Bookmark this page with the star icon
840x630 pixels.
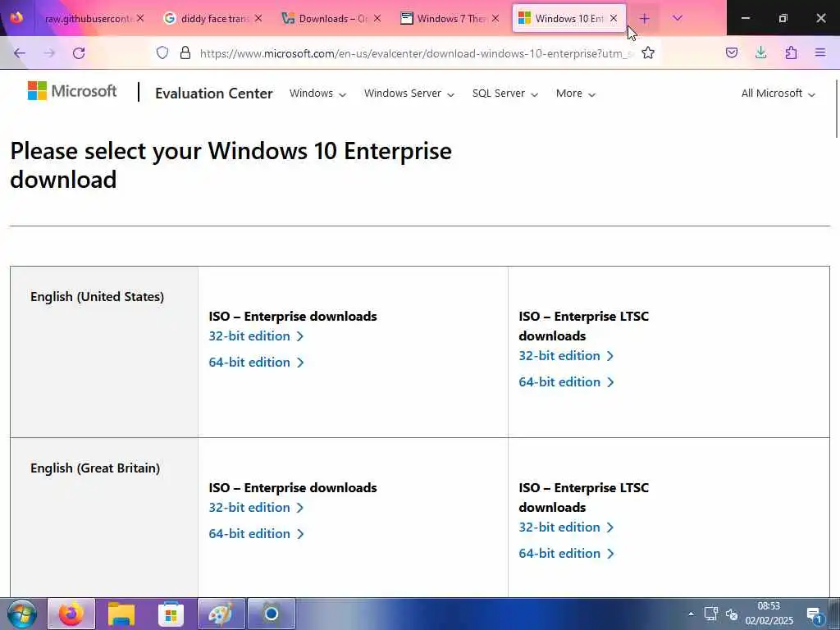(648, 52)
